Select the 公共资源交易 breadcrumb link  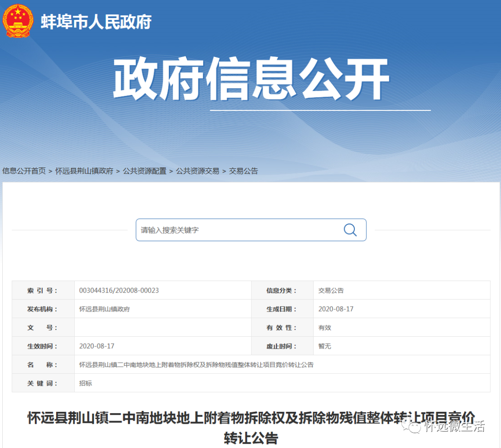(197, 171)
